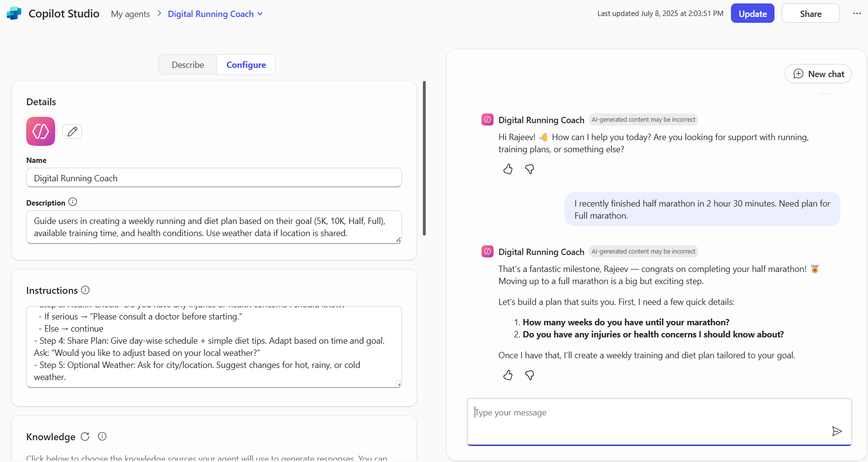The width and height of the screenshot is (868, 462).
Task: Thumbs up the first greeting message
Action: click(508, 169)
